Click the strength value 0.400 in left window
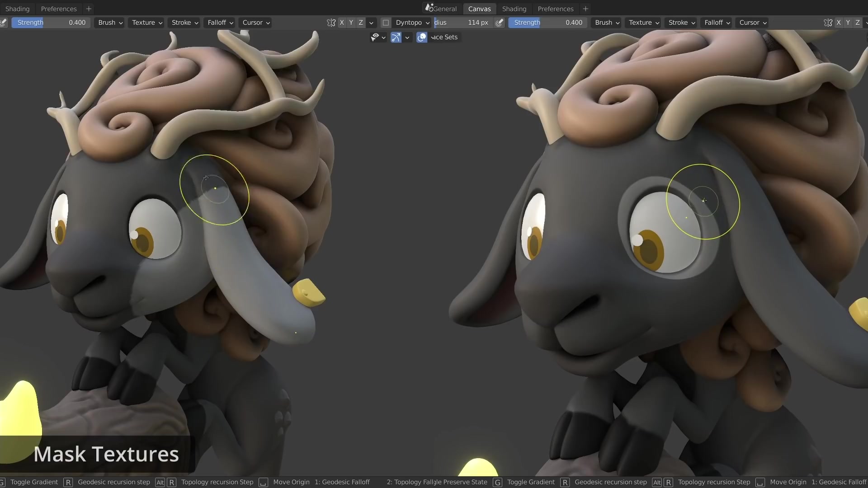Image resolution: width=868 pixels, height=488 pixels. pos(77,23)
